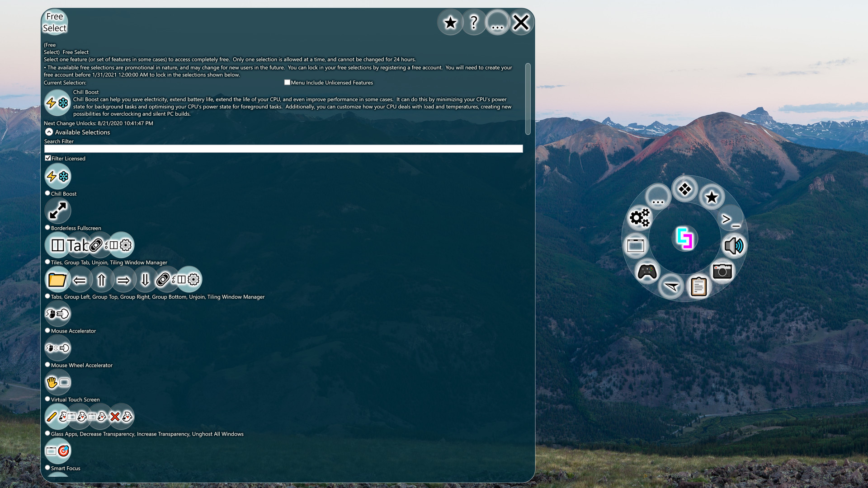Enable the Filter Licensed checkbox
The image size is (868, 488).
[47, 157]
